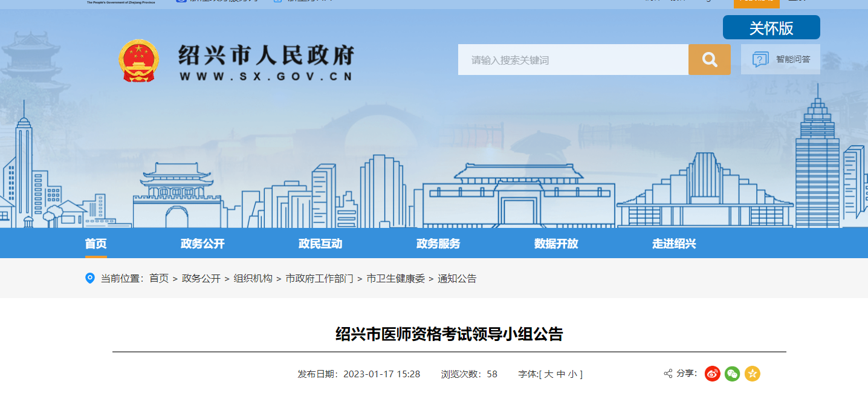Go to 政务公开 in the breadcrumb
This screenshot has width=868, height=396.
click(201, 279)
